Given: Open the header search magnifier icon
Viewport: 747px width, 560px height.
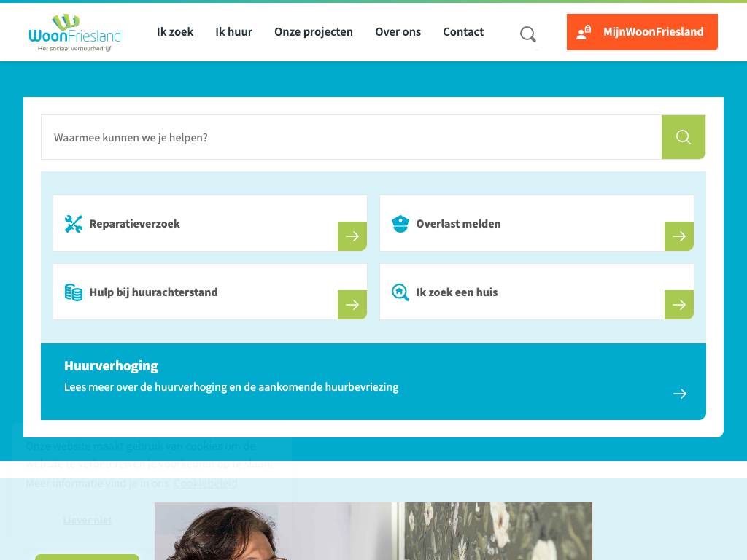Looking at the screenshot, I should [528, 34].
